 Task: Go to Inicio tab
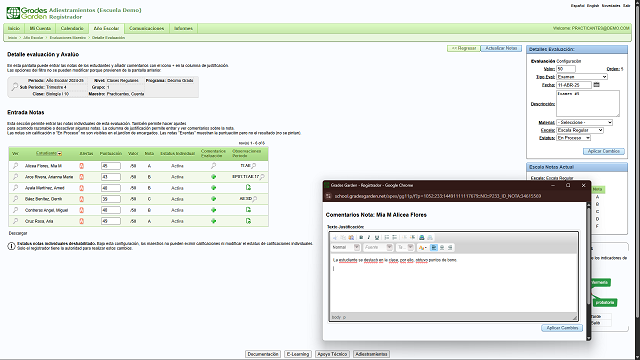coord(14,28)
